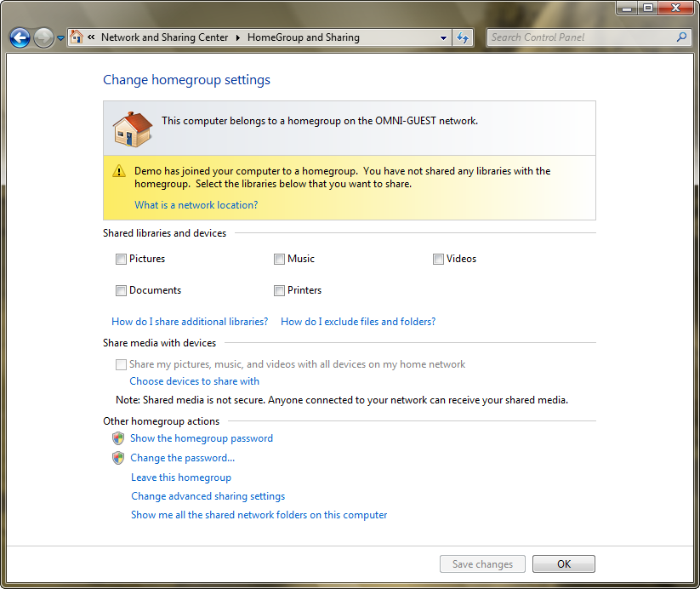
Task: Click the Note about shared media security
Action: point(342,400)
